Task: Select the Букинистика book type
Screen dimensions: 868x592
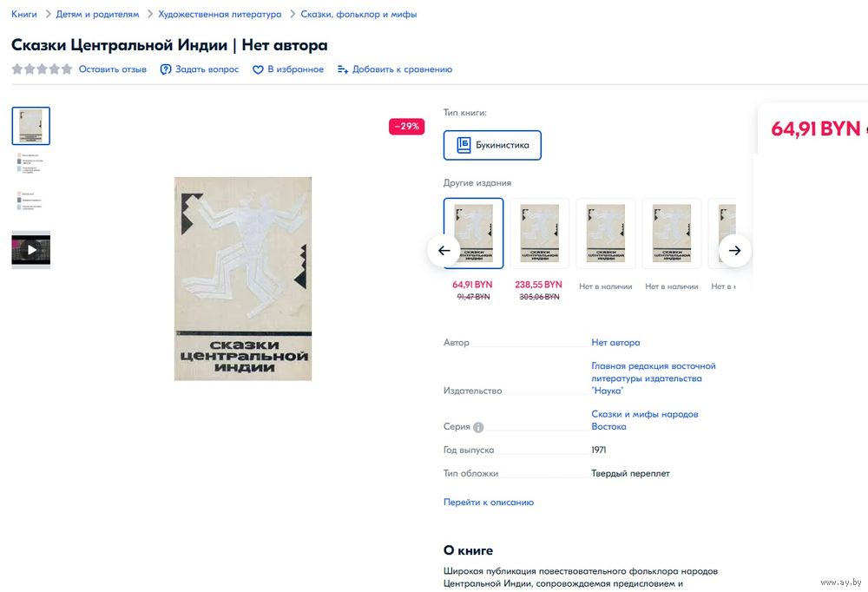Action: tap(492, 145)
